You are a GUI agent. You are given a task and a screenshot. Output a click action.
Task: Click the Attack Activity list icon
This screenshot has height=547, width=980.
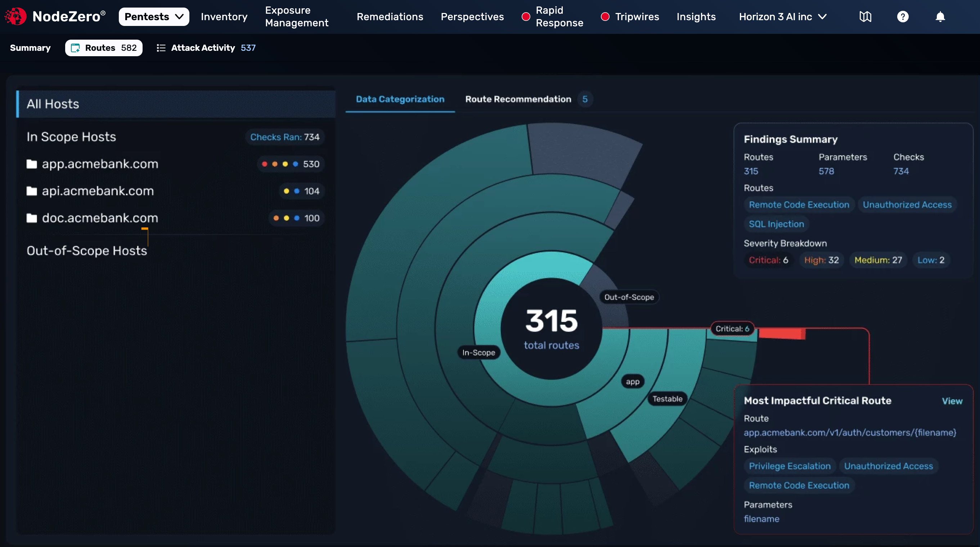click(x=161, y=48)
